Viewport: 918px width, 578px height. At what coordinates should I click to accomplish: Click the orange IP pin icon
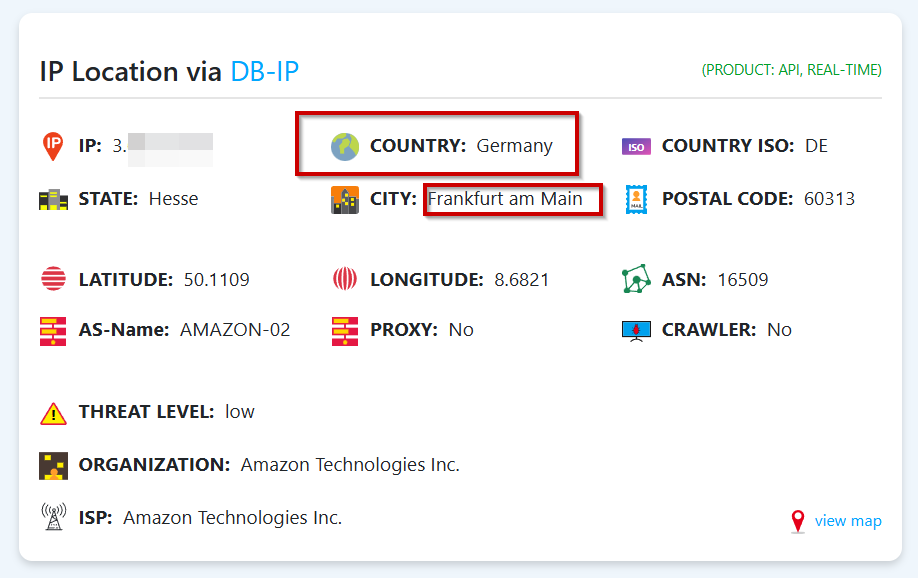coord(53,146)
